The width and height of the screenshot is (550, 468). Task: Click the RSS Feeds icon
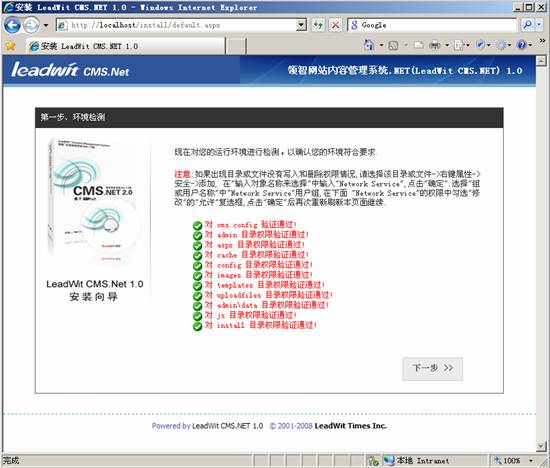(x=394, y=45)
